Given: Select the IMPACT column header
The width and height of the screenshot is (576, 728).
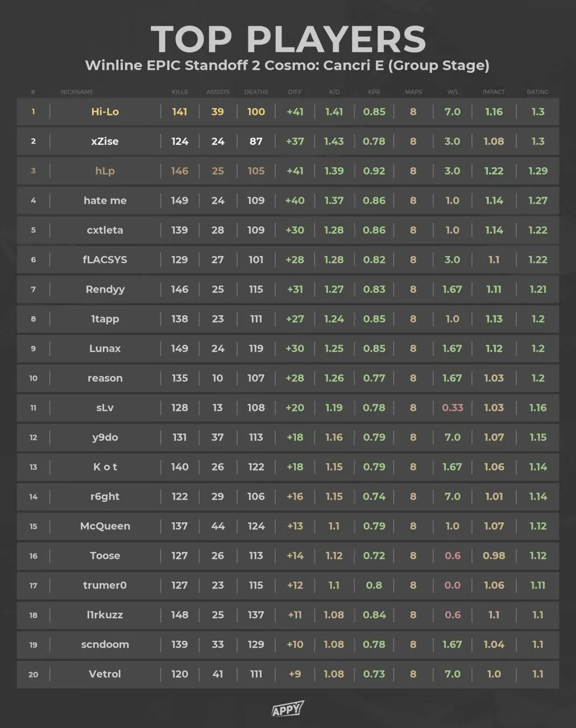Looking at the screenshot, I should tap(494, 92).
